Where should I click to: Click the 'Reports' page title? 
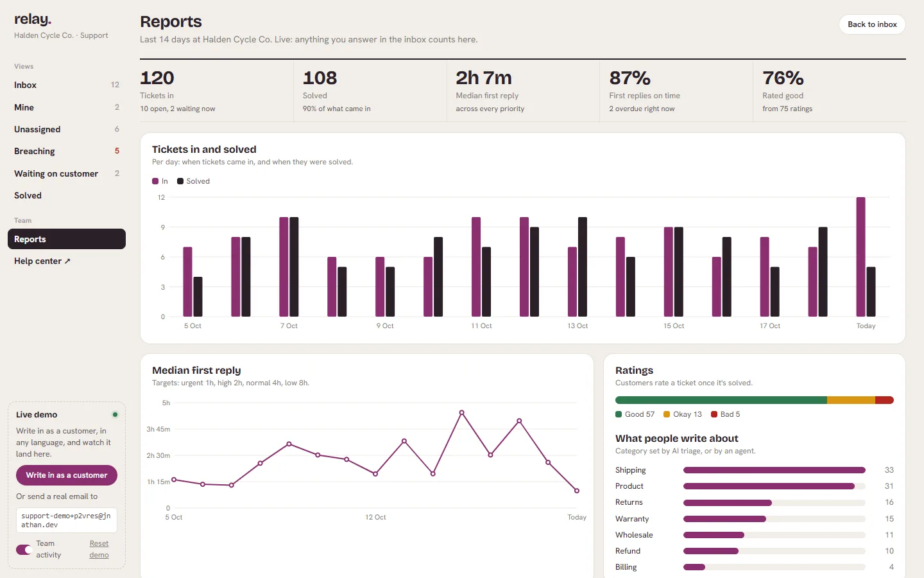171,22
